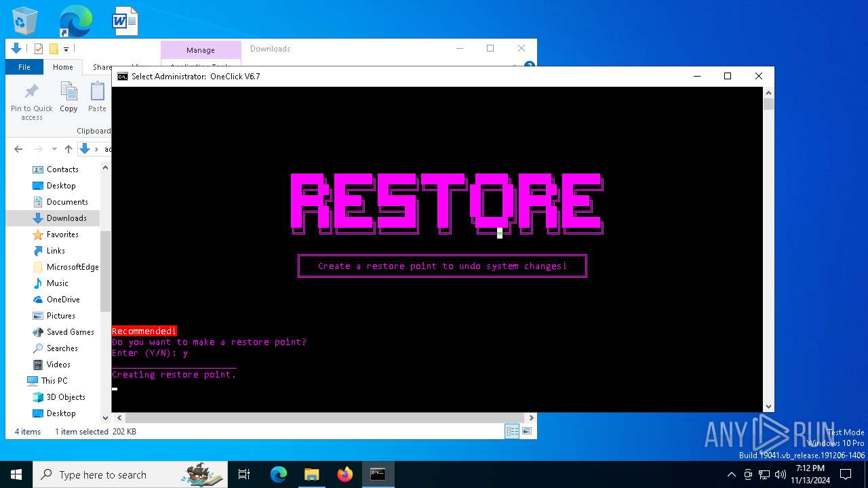This screenshot has width=868, height=488.
Task: Open Edge from the taskbar
Action: pyautogui.click(x=279, y=474)
